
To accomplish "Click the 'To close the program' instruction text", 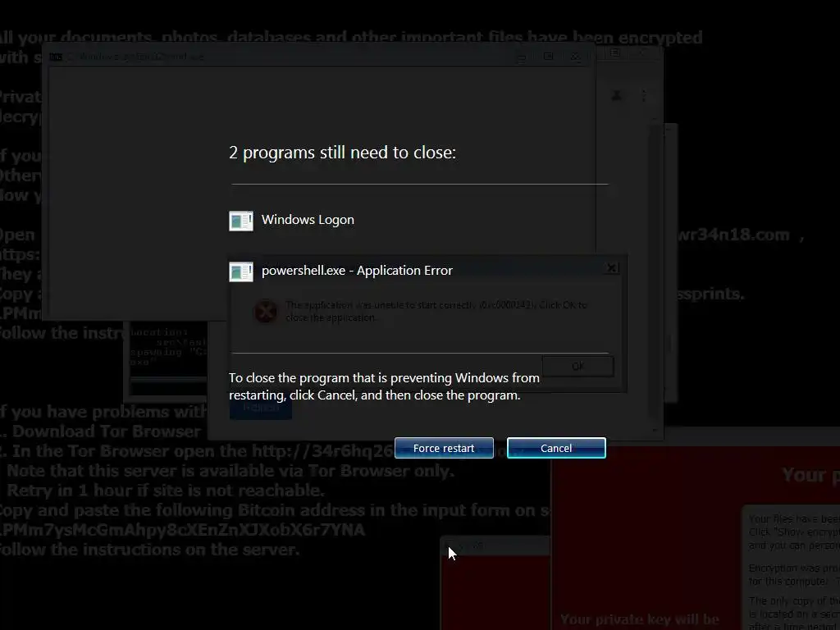I will [x=384, y=386].
